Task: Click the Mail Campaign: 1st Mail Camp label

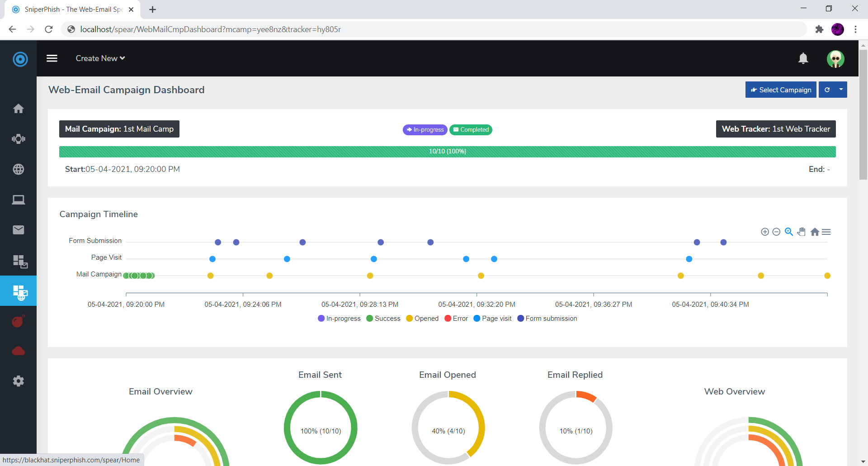Action: pos(119,129)
